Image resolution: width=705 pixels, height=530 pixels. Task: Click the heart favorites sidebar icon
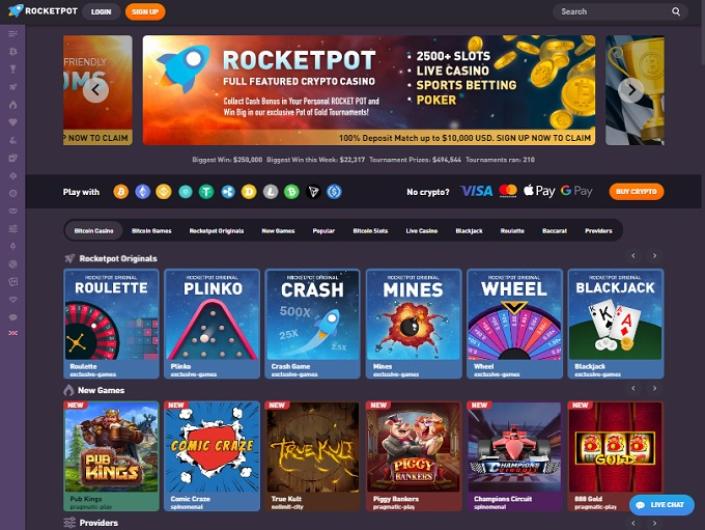coord(13,122)
